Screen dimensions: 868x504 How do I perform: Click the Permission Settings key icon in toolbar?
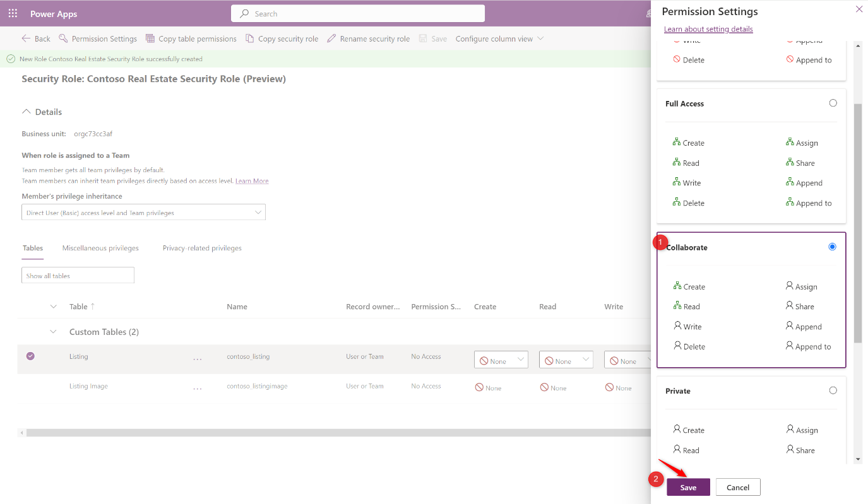click(62, 38)
